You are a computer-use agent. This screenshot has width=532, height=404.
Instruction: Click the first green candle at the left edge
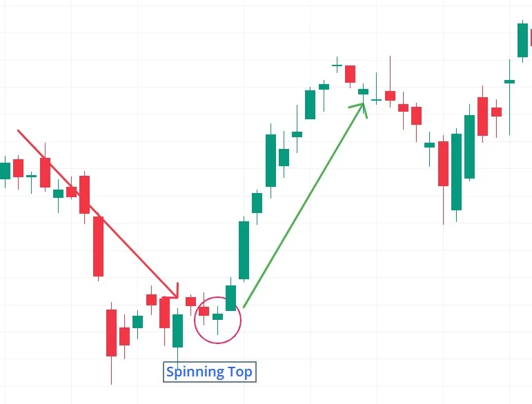pyautogui.click(x=5, y=171)
